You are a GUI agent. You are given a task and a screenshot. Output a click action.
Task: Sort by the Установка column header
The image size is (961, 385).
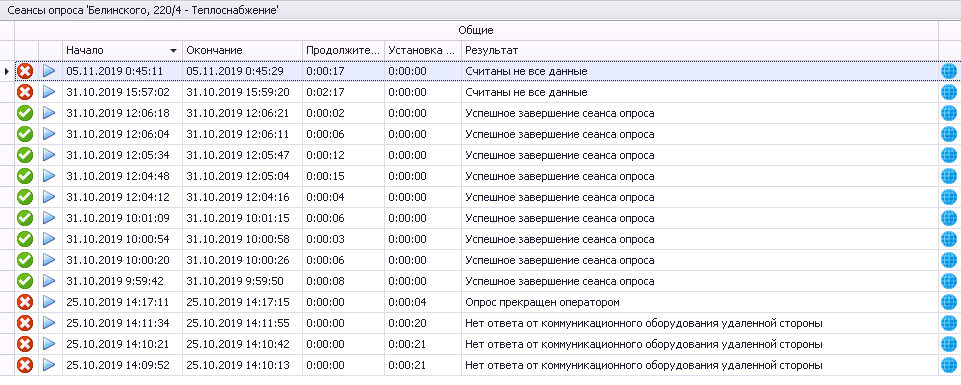[424, 50]
